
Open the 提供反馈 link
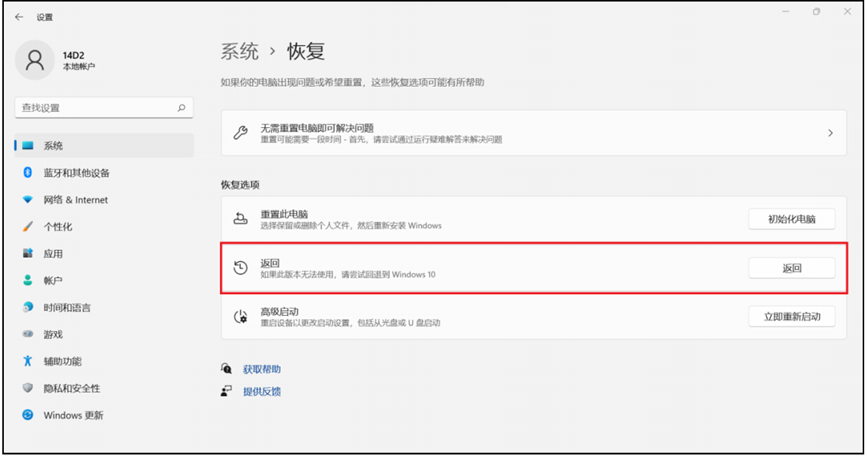tap(262, 391)
